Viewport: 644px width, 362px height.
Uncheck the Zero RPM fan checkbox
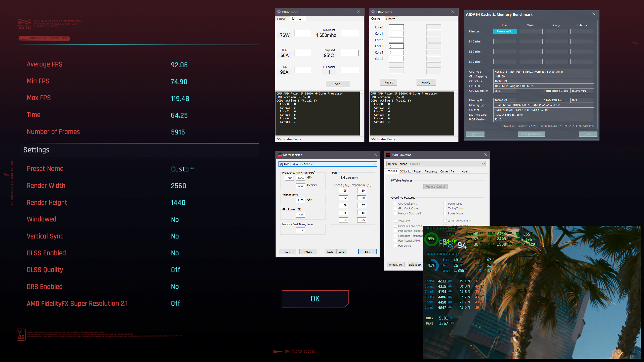343,177
